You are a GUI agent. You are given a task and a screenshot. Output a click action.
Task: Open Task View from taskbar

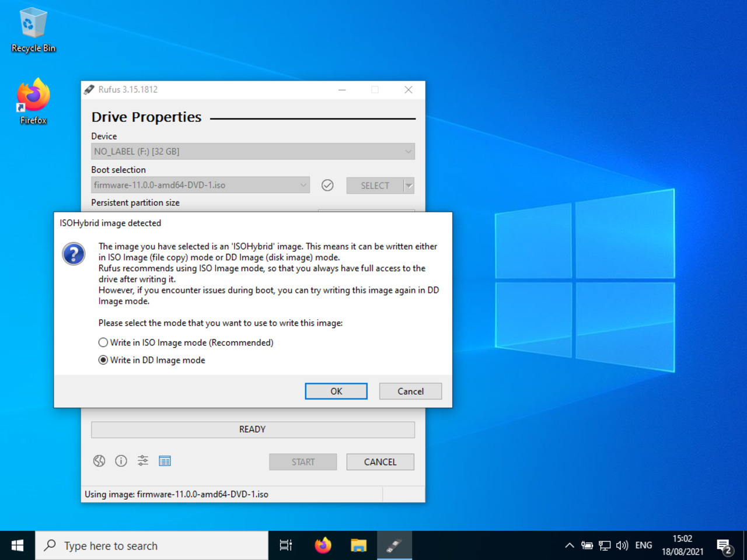[285, 545]
